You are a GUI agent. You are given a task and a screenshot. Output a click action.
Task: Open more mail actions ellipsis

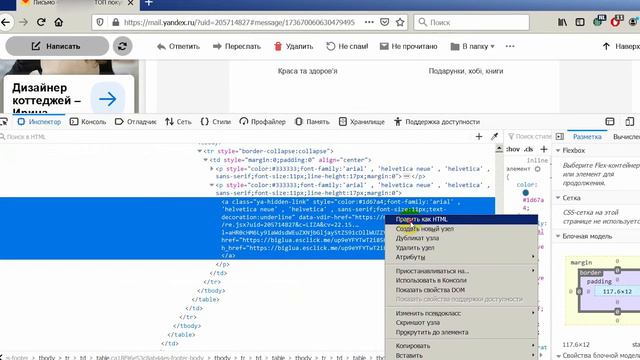coord(510,46)
